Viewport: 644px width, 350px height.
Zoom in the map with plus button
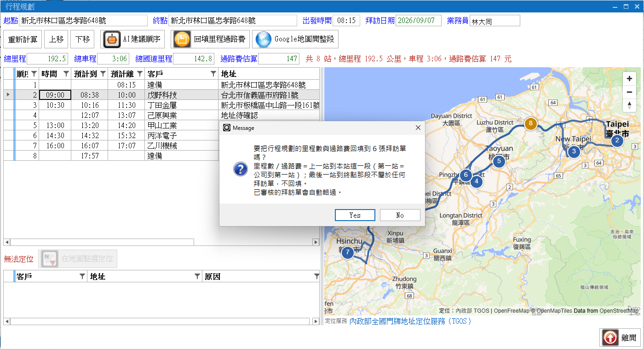pos(629,79)
